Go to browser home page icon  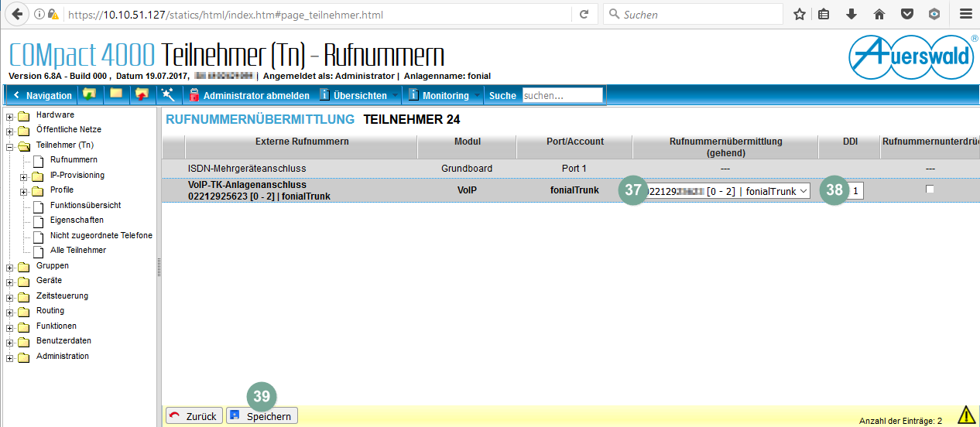click(x=879, y=15)
